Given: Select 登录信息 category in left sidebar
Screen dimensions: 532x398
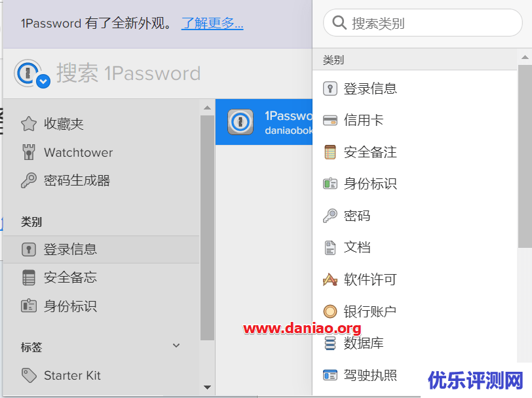Looking at the screenshot, I should [101, 250].
